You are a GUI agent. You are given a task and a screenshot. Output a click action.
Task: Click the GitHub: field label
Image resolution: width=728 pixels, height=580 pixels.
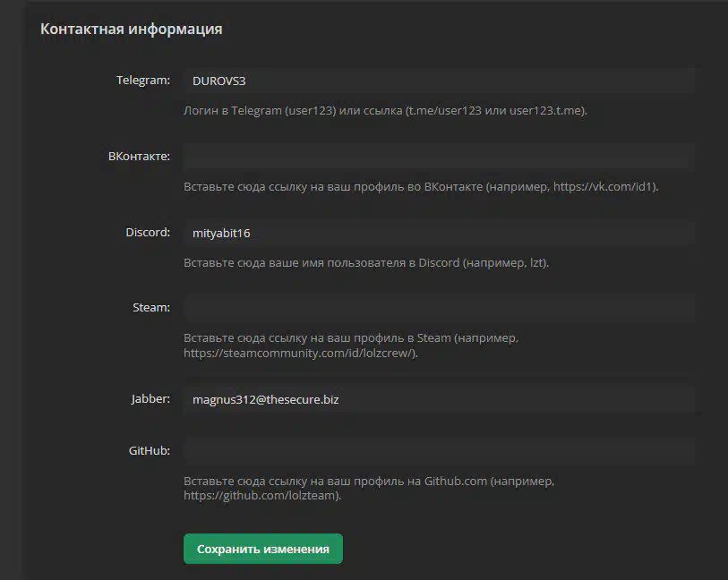[x=149, y=450]
